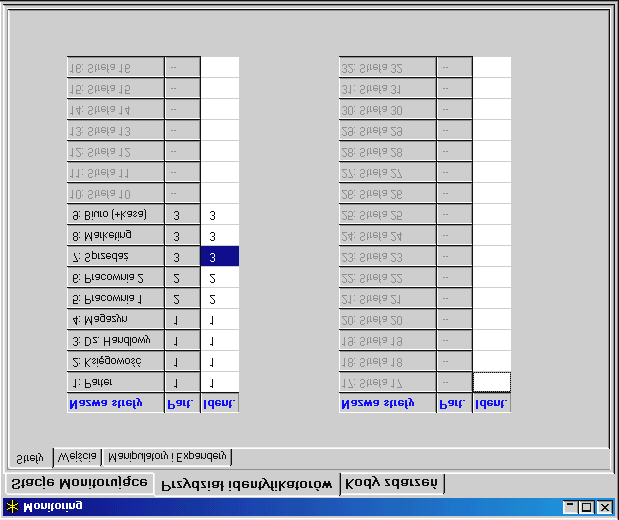Click the empty Ident. field of Strefa 10
Image resolution: width=619 pixels, height=520 pixels.
(220, 193)
